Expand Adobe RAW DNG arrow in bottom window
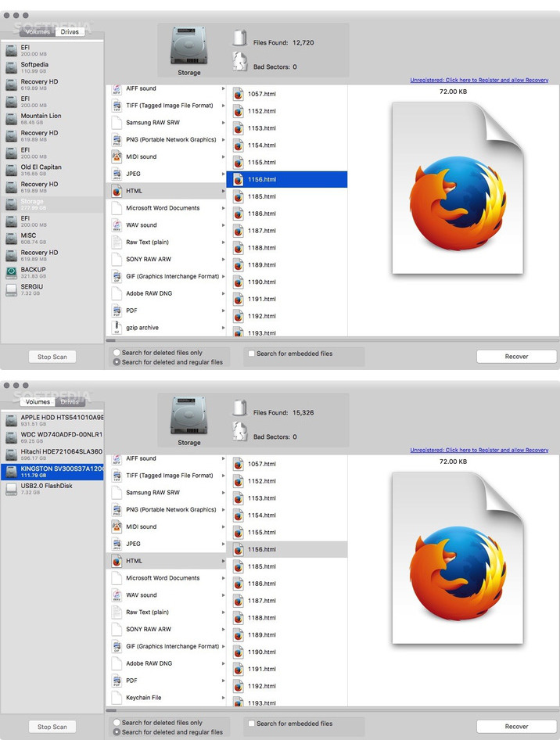560x740 pixels. [x=223, y=663]
